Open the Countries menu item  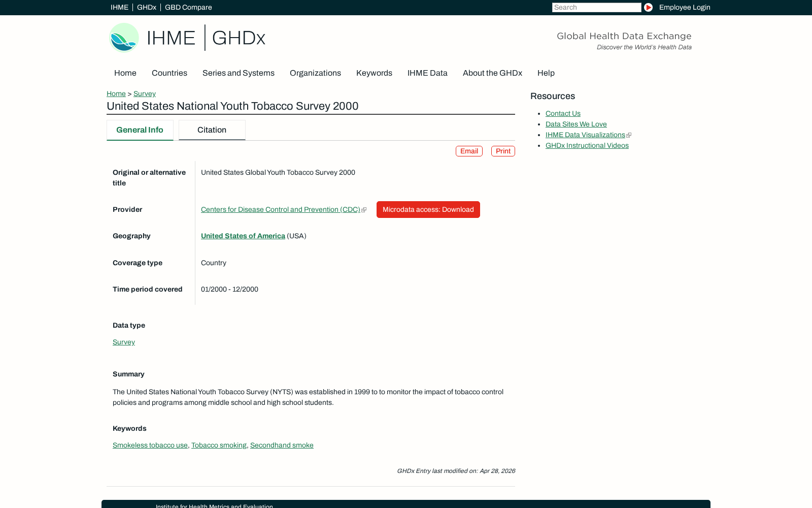[170, 73]
